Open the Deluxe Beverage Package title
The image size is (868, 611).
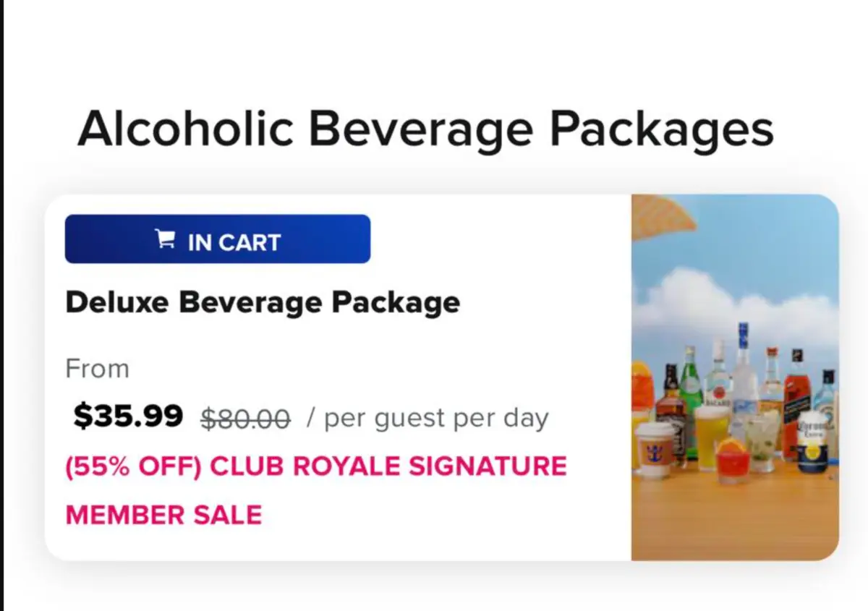pos(263,302)
